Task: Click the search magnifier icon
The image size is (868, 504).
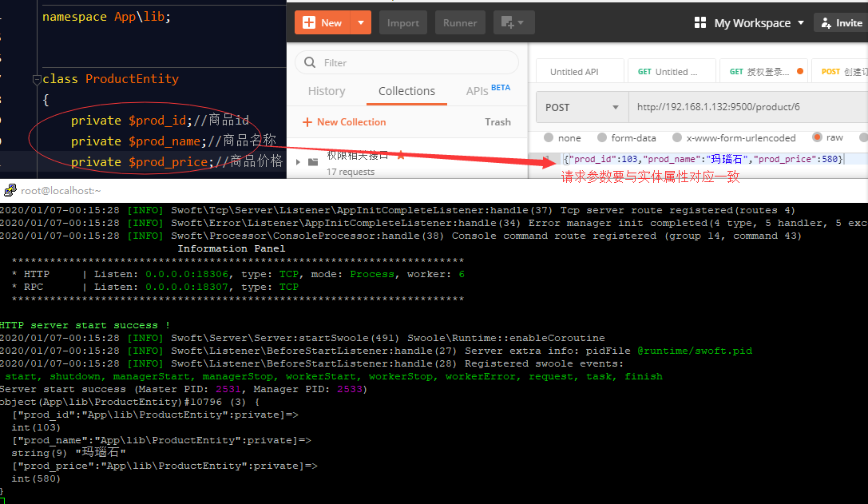Action: click(310, 62)
